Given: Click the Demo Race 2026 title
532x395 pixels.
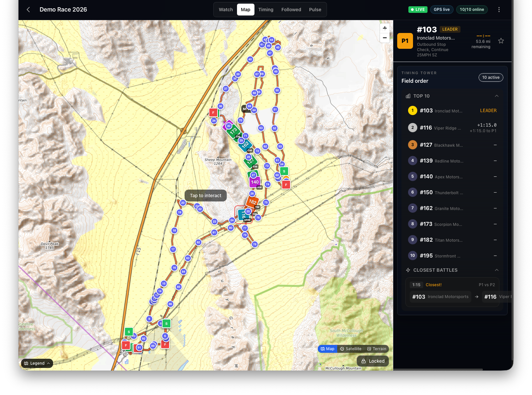Looking at the screenshot, I should coord(63,10).
